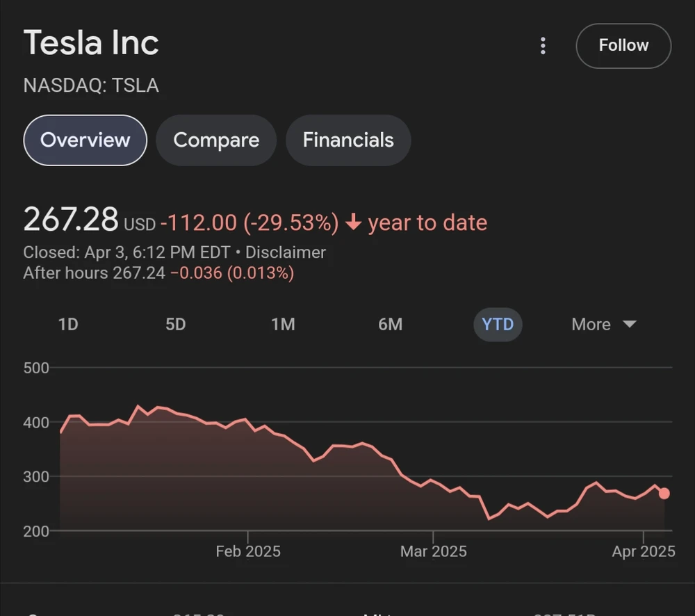
Task: Open the three-dot more options menu
Action: pyautogui.click(x=543, y=46)
